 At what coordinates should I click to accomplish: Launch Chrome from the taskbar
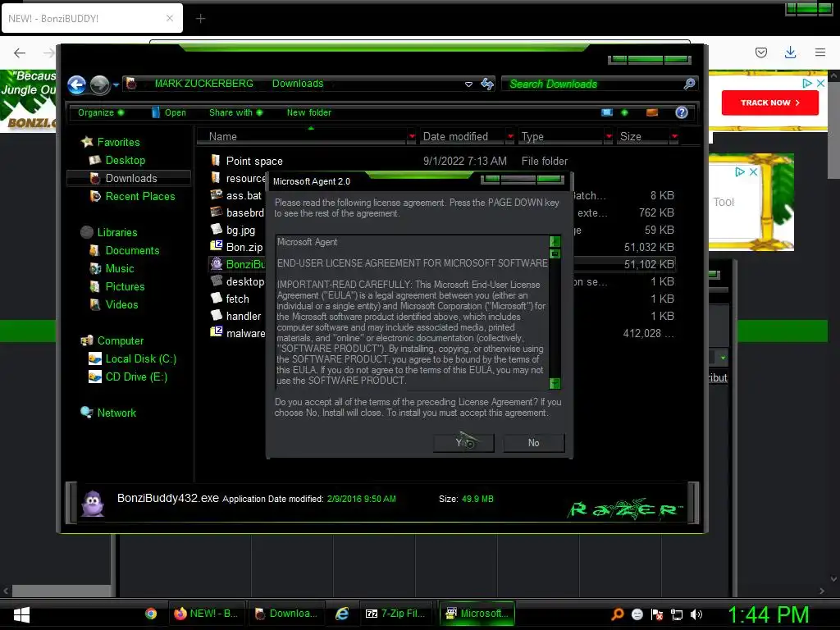click(x=151, y=614)
